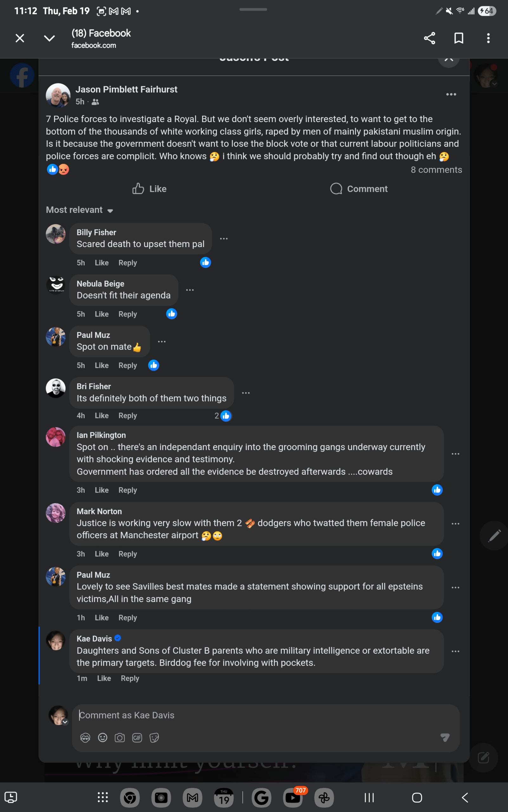Open the 8 comments link
Screen dimensions: 508x812
[x=436, y=170]
